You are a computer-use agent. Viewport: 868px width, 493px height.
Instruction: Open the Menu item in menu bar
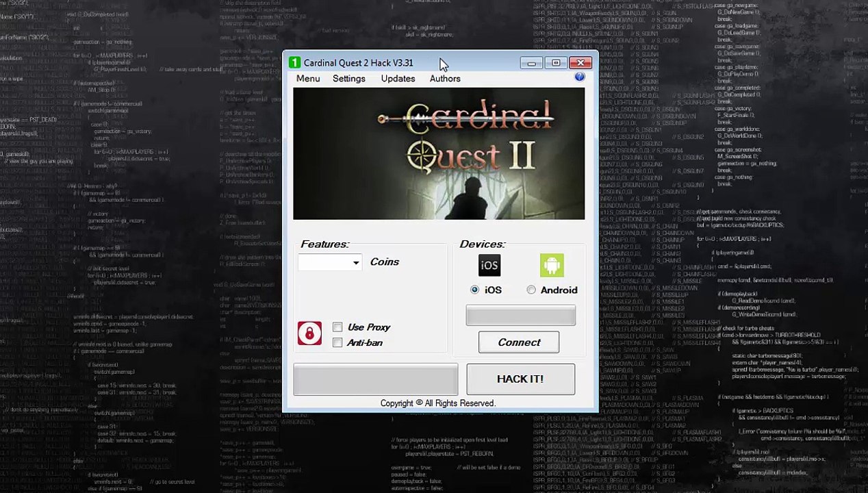tap(308, 79)
